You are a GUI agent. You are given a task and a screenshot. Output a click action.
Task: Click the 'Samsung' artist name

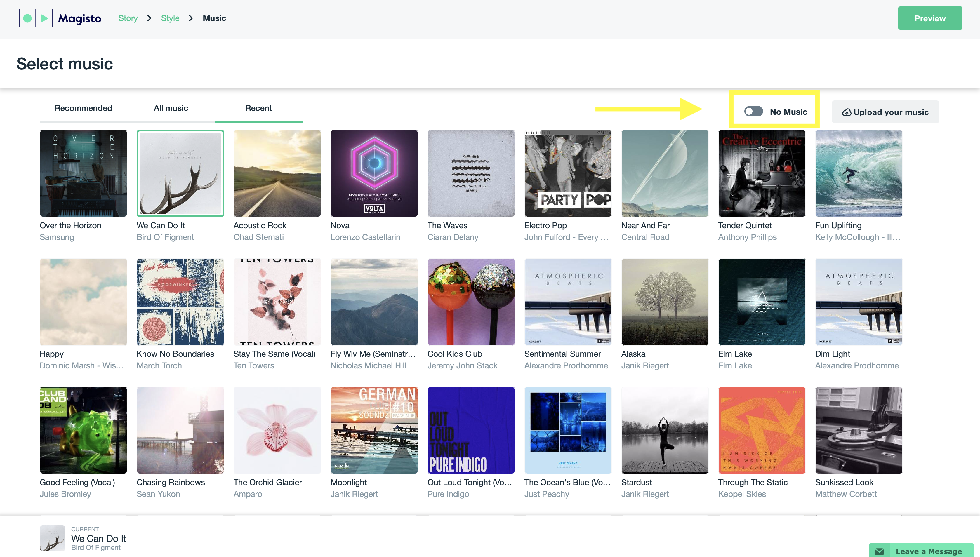[x=57, y=237]
